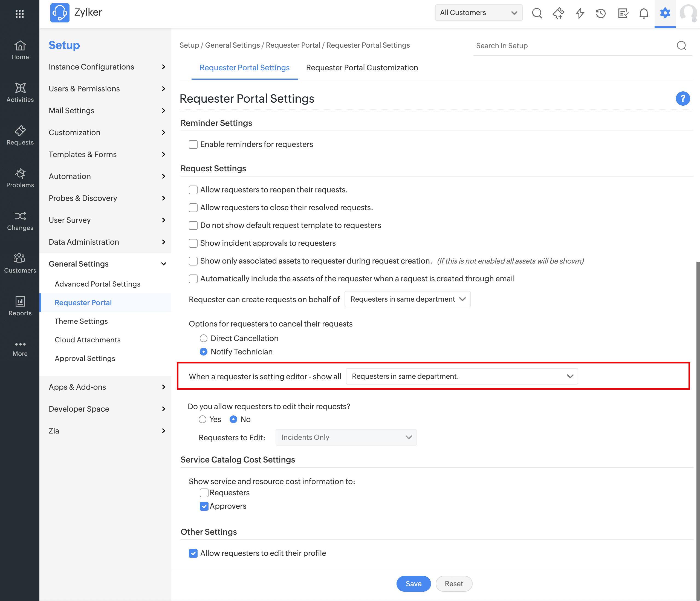
Task: Go to Problems in left sidebar
Action: click(20, 178)
